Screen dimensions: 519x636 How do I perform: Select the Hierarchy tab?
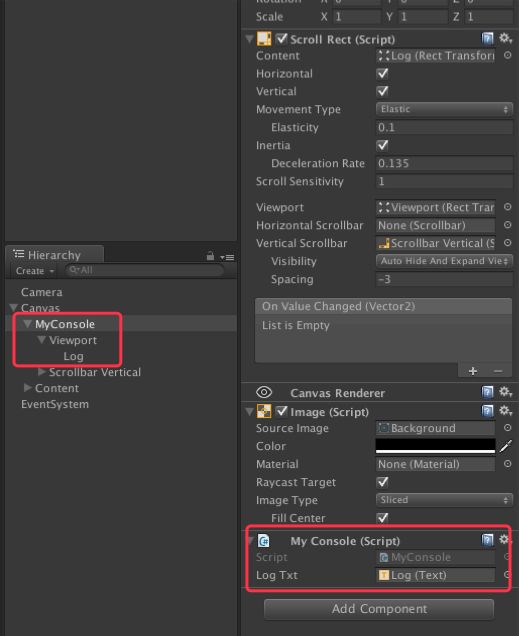tap(54, 255)
